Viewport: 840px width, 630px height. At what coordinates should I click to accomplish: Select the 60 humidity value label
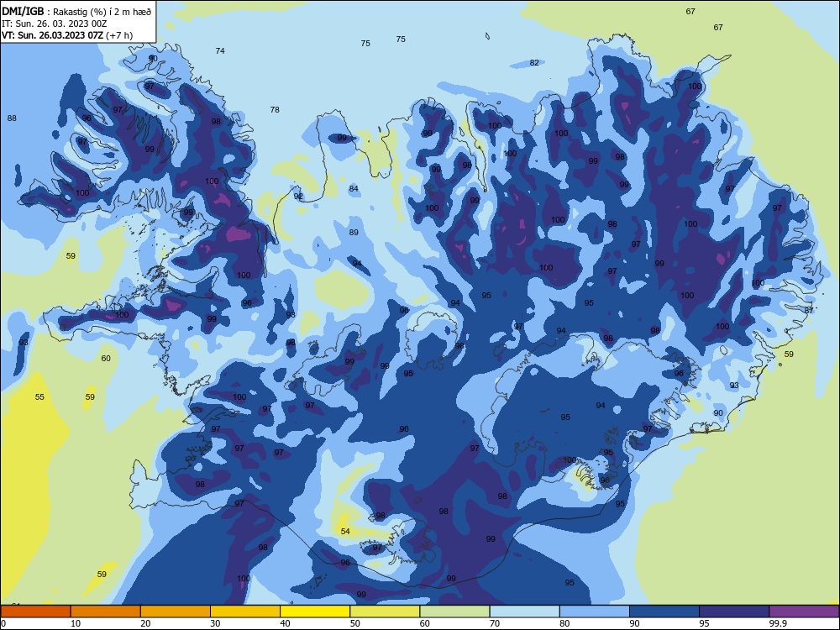106,359
